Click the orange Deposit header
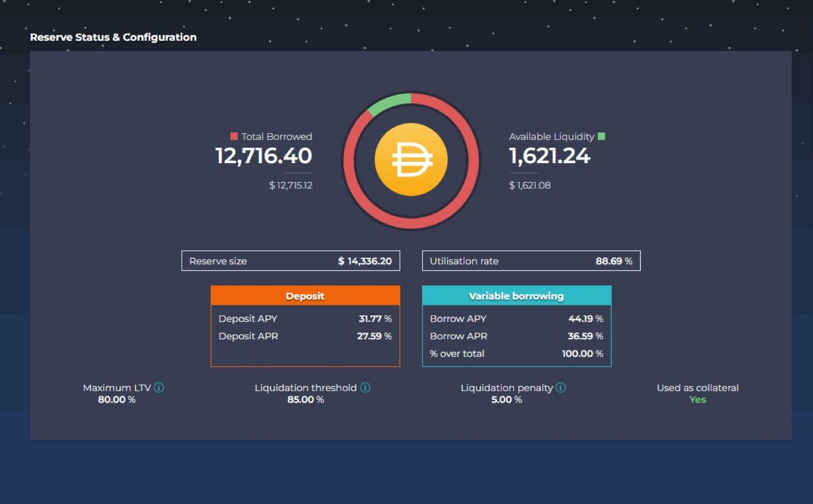 (x=305, y=296)
